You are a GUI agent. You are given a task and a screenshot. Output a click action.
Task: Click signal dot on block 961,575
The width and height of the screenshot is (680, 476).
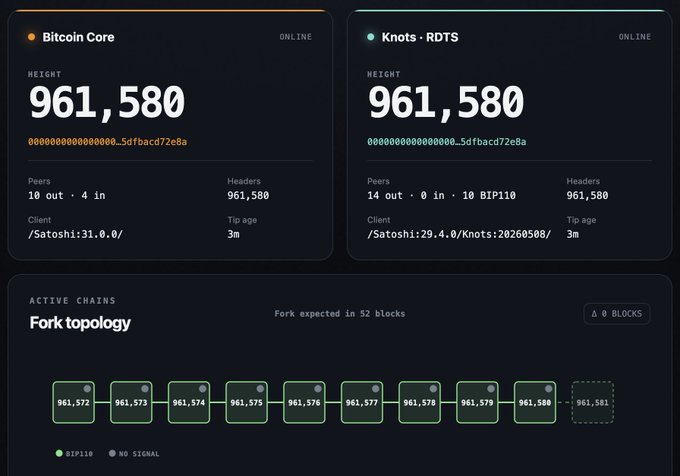click(260, 388)
